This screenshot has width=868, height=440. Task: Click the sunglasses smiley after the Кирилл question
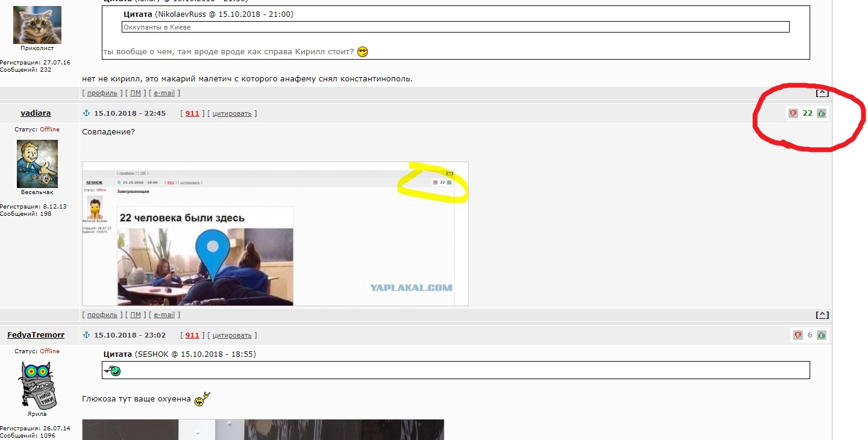[362, 52]
